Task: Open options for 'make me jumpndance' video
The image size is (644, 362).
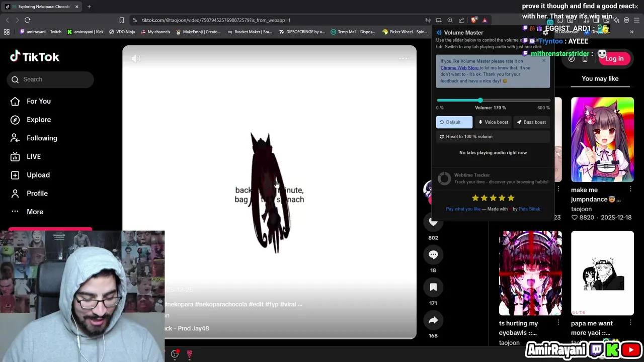Action: 630,190
